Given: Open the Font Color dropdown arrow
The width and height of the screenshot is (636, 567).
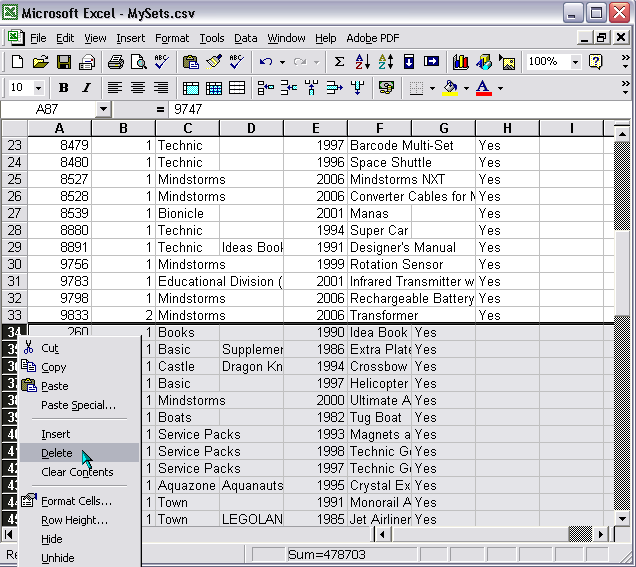Looking at the screenshot, I should (x=500, y=88).
